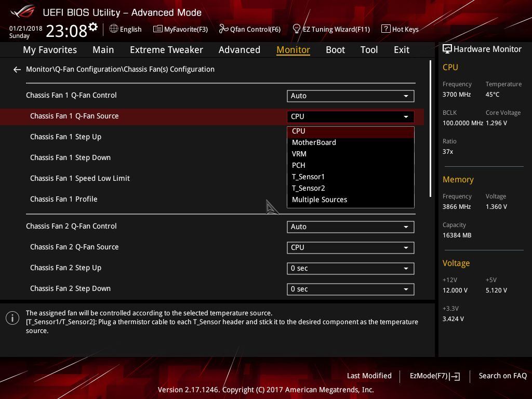
Task: Open the My Favorites tab
Action: click(50, 50)
